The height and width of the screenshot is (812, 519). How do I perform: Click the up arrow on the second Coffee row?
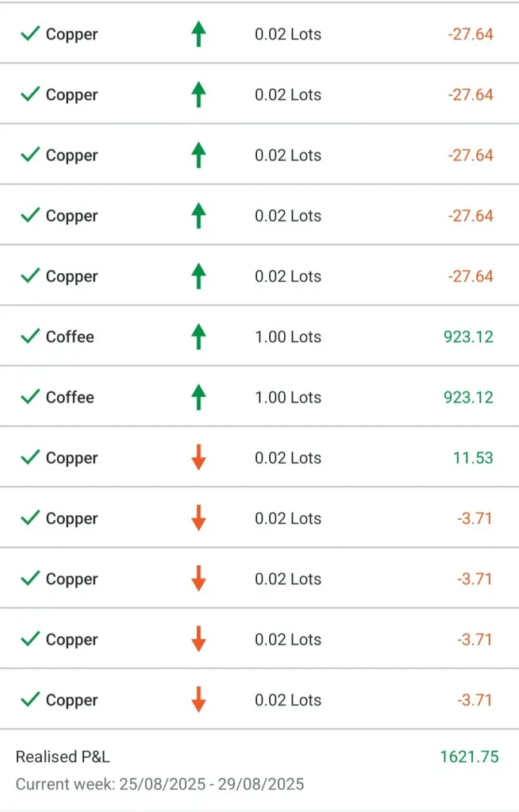[198, 397]
